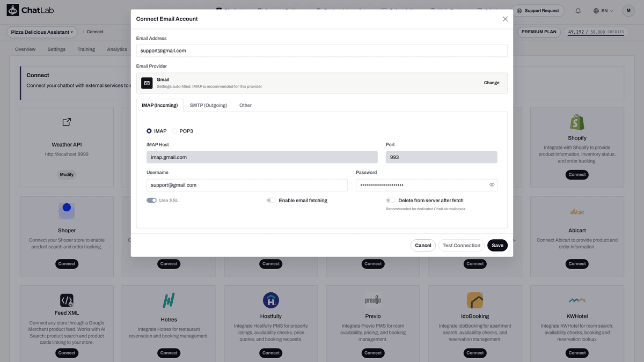Go to the Overview tab
The height and width of the screenshot is (362, 644).
pyautogui.click(x=25, y=49)
